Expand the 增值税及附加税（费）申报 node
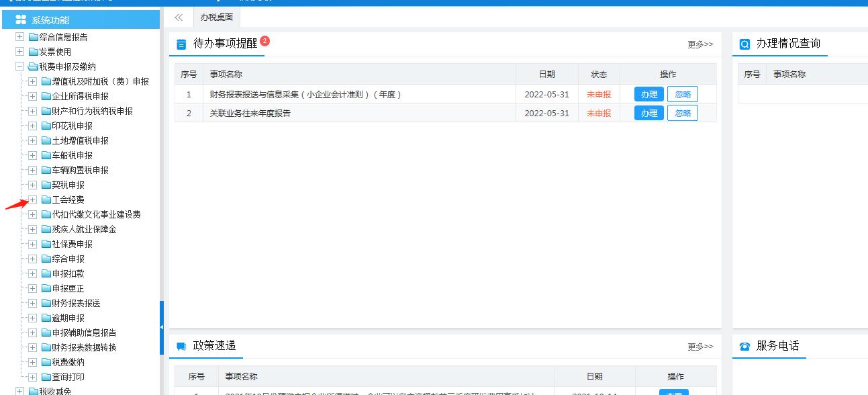This screenshot has height=395, width=868. [x=32, y=81]
